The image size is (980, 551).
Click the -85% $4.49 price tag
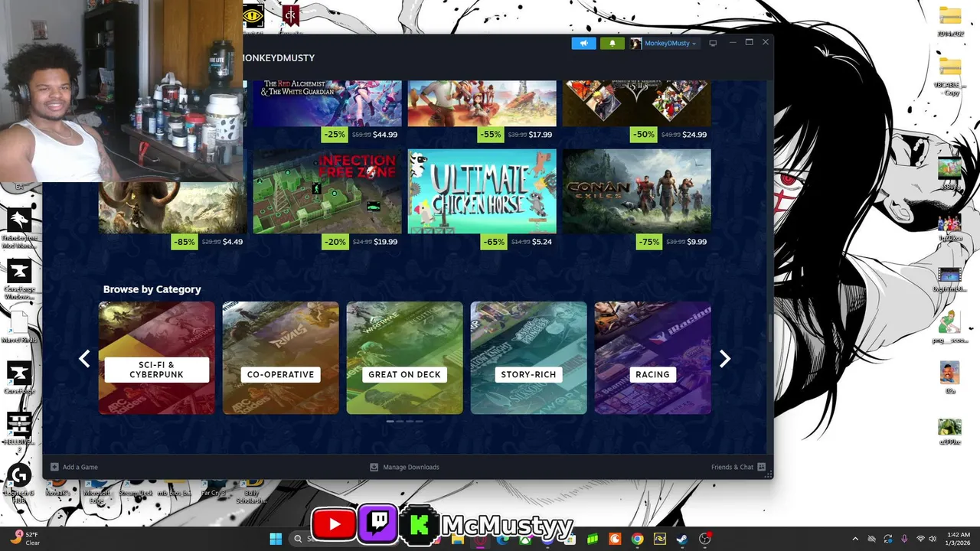pyautogui.click(x=209, y=241)
